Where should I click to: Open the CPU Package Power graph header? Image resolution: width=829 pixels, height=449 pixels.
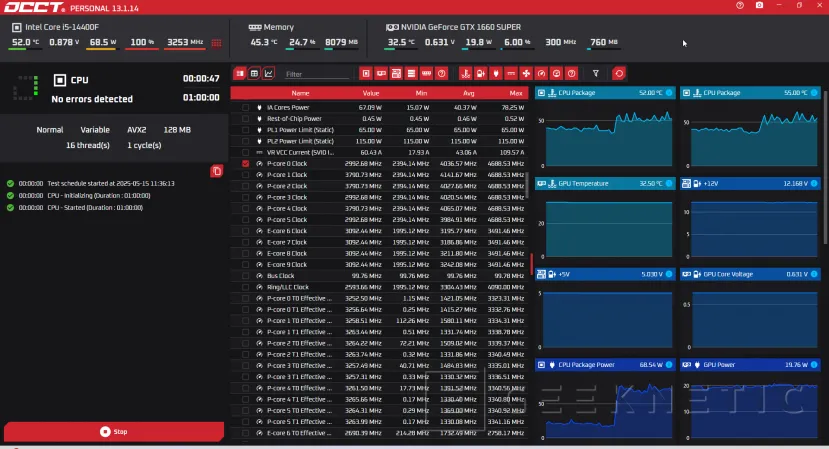tap(605, 364)
